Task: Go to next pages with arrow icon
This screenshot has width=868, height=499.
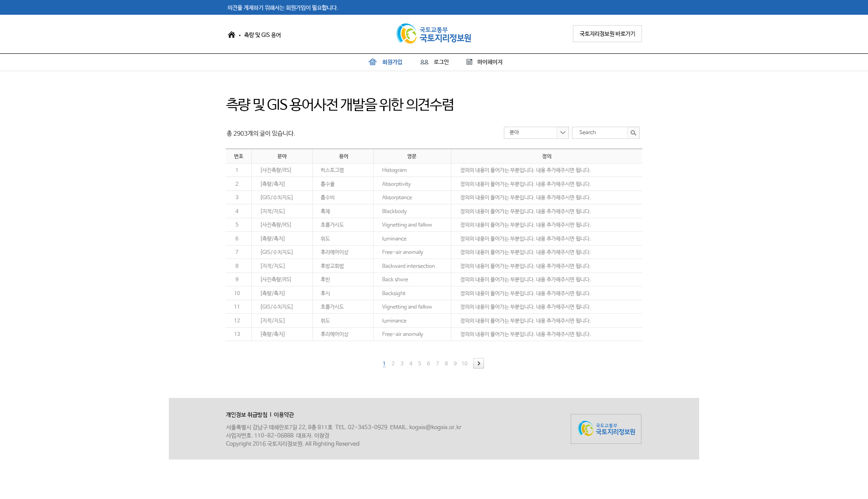Action: point(479,363)
